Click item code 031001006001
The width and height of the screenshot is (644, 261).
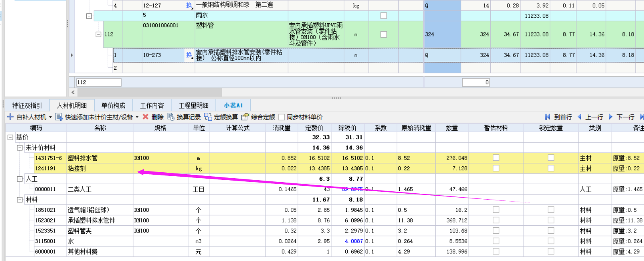(x=160, y=25)
